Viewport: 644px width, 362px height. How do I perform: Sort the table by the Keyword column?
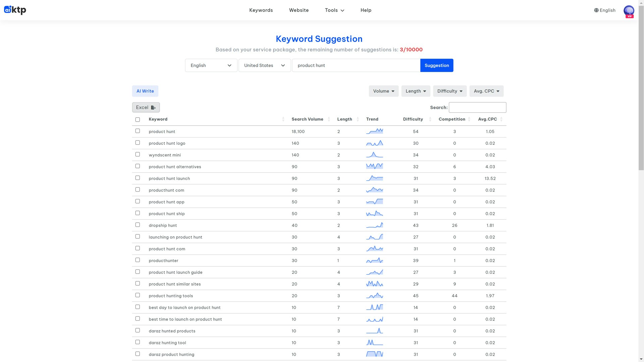158,119
